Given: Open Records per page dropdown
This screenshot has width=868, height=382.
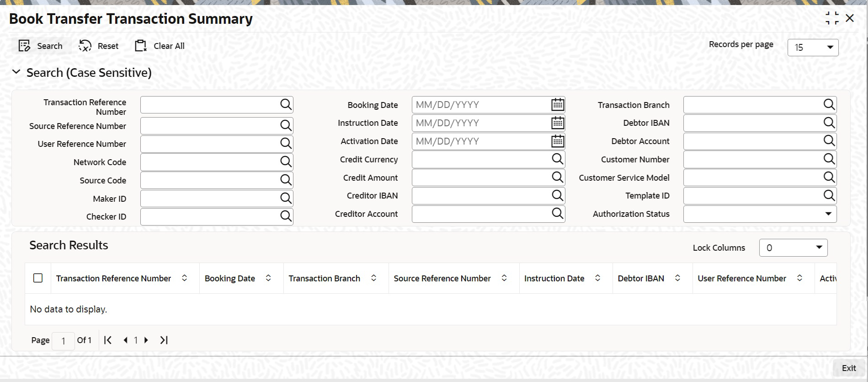Looking at the screenshot, I should [813, 48].
